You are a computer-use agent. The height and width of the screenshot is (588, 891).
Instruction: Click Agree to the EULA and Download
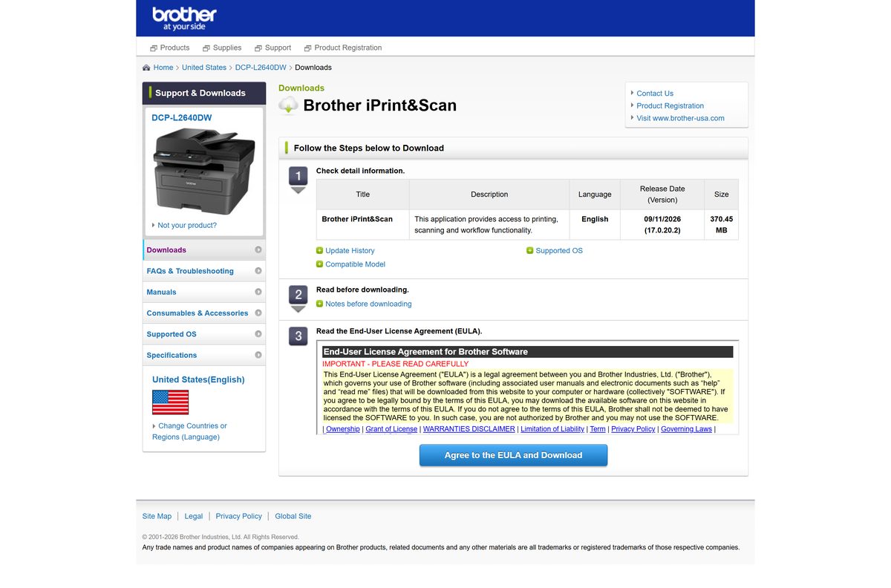tap(513, 455)
